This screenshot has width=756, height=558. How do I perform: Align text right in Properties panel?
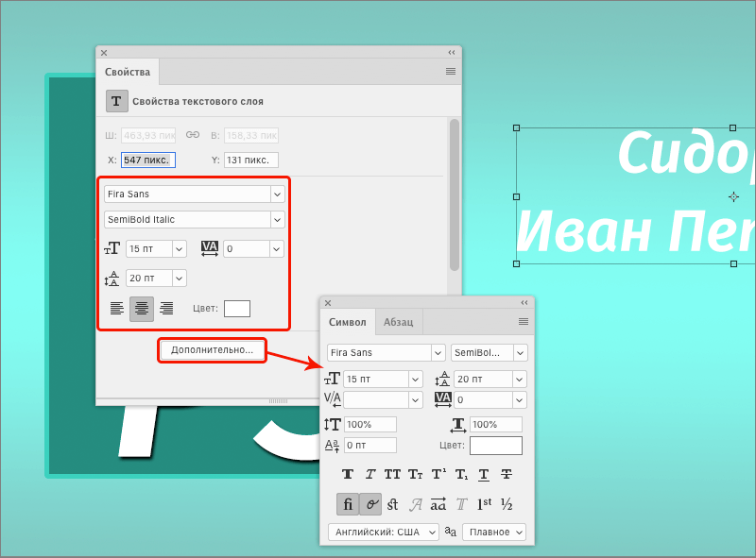pos(166,309)
